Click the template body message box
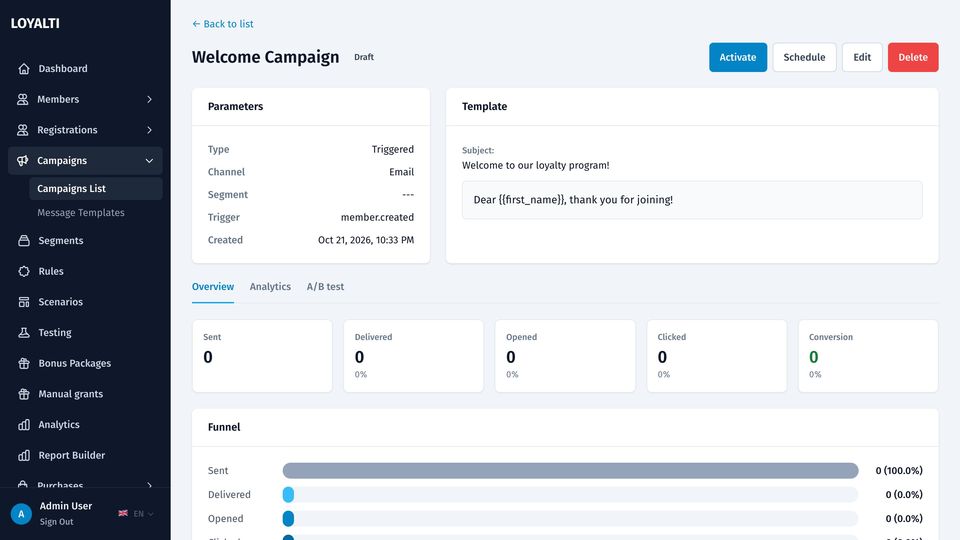Viewport: 960px width, 540px height. click(692, 200)
